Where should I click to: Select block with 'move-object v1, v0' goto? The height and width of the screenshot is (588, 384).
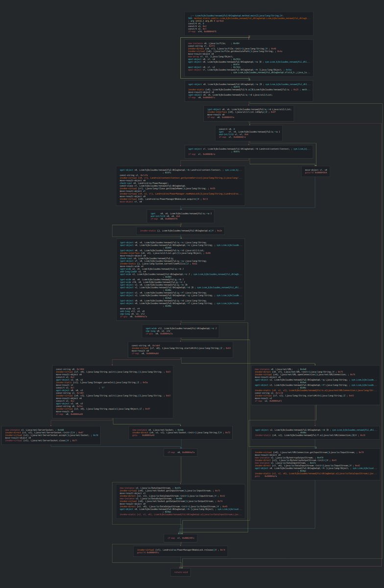coord(316,171)
